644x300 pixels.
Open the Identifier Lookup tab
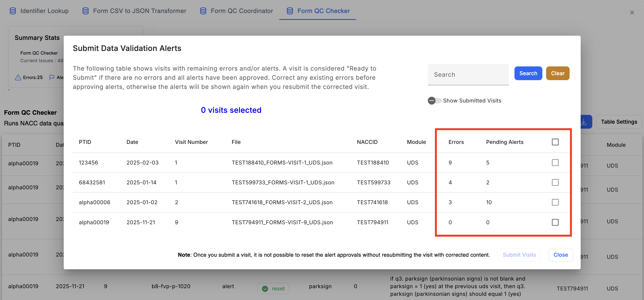[x=39, y=11]
